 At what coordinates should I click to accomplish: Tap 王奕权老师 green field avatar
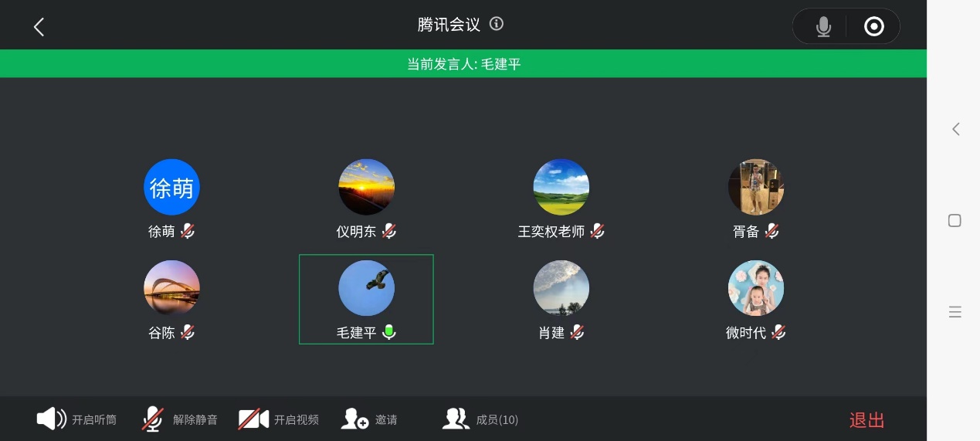click(x=561, y=187)
